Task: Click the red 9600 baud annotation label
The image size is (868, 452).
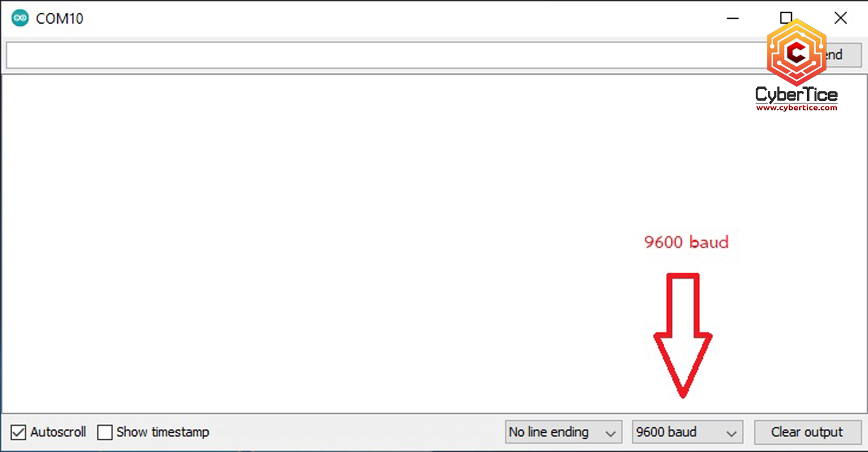Action: point(686,242)
